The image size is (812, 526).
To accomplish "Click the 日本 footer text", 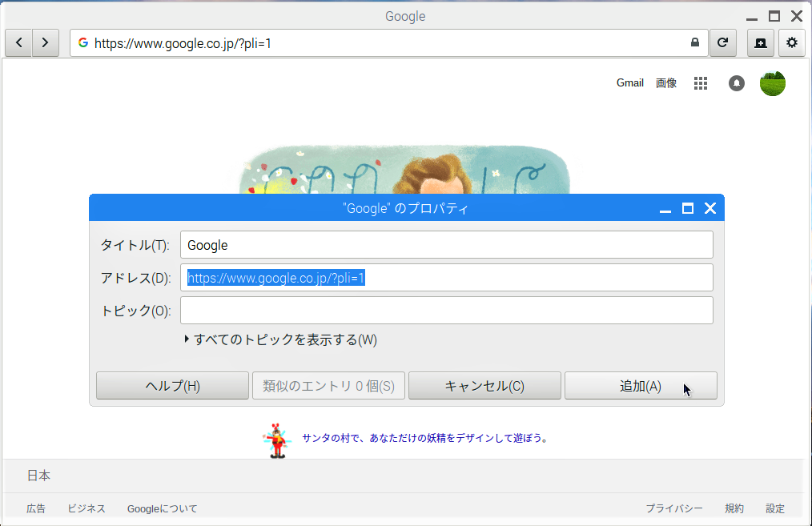I will (x=39, y=476).
